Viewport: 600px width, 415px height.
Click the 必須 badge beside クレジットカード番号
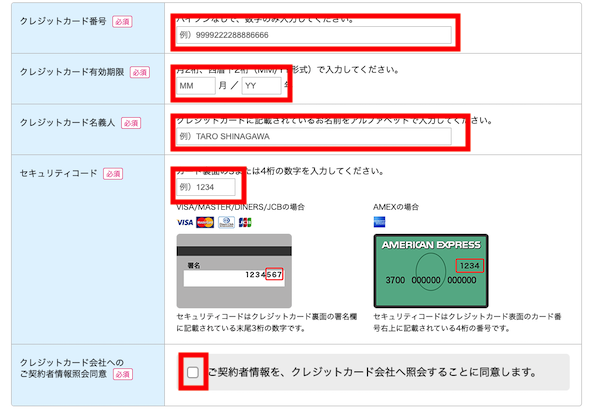coord(122,22)
